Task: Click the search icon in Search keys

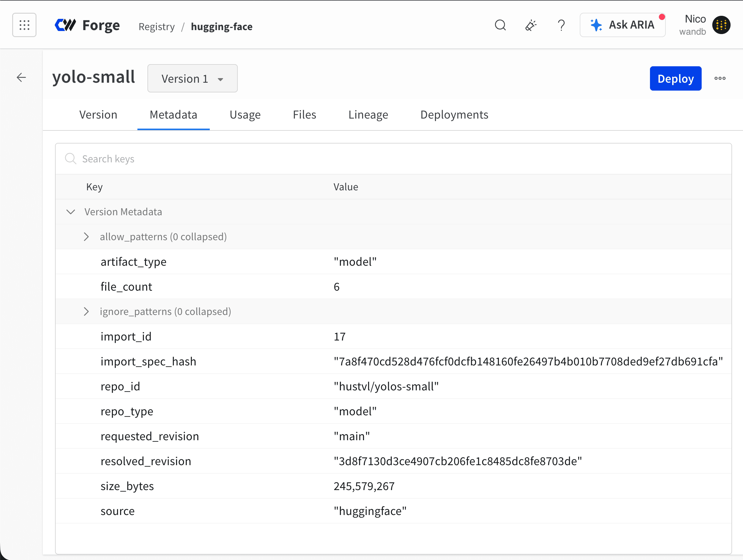Action: click(71, 159)
